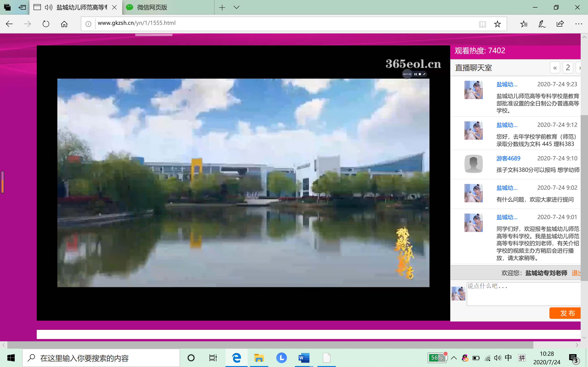The width and height of the screenshot is (588, 367).
Task: Go to browser Home page
Action: click(64, 24)
